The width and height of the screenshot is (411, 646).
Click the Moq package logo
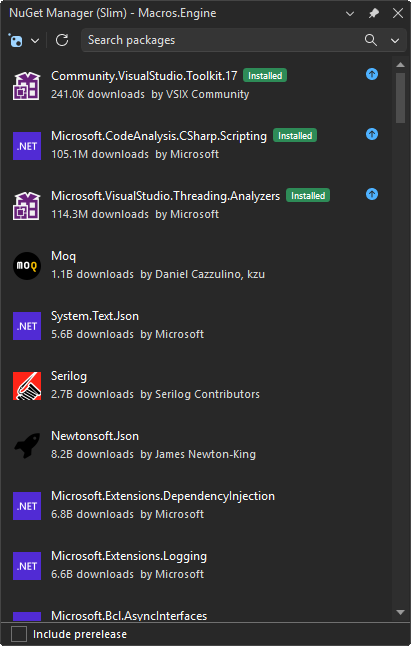point(27,266)
